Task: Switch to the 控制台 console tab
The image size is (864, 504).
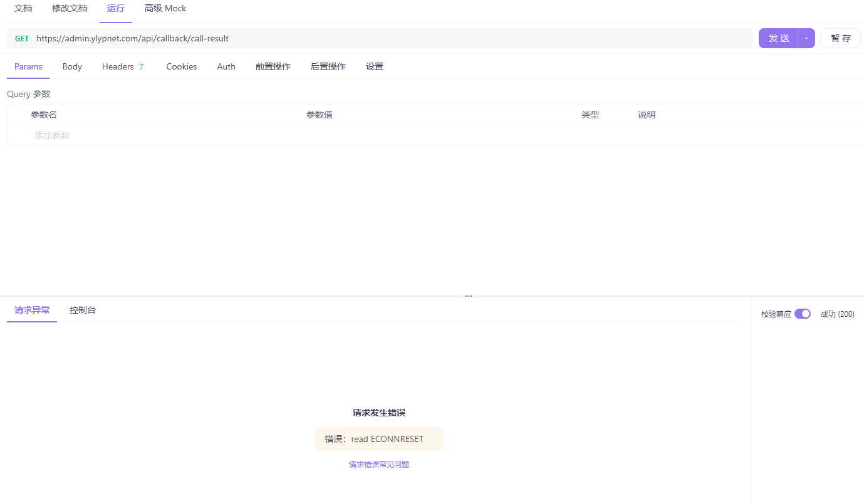Action: coord(83,310)
